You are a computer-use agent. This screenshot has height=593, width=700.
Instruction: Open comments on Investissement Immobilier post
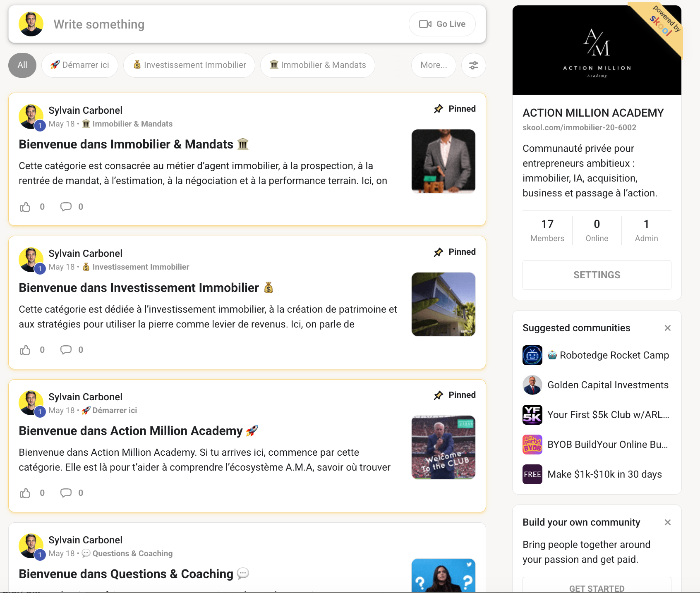[x=66, y=350]
